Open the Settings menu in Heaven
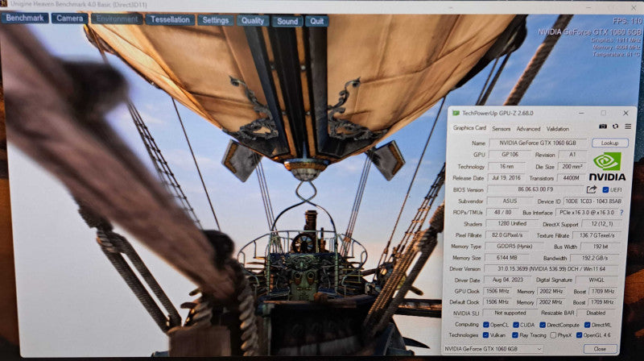This screenshot has height=361, width=644. [x=215, y=20]
